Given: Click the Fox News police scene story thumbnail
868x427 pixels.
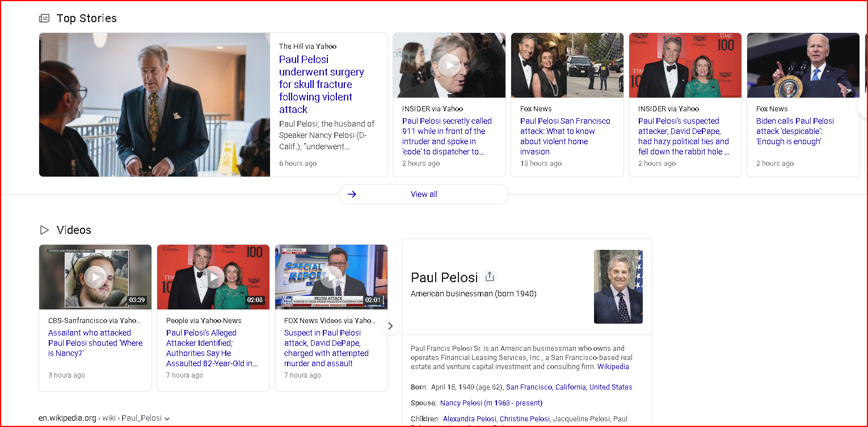Looking at the screenshot, I should 567,65.
